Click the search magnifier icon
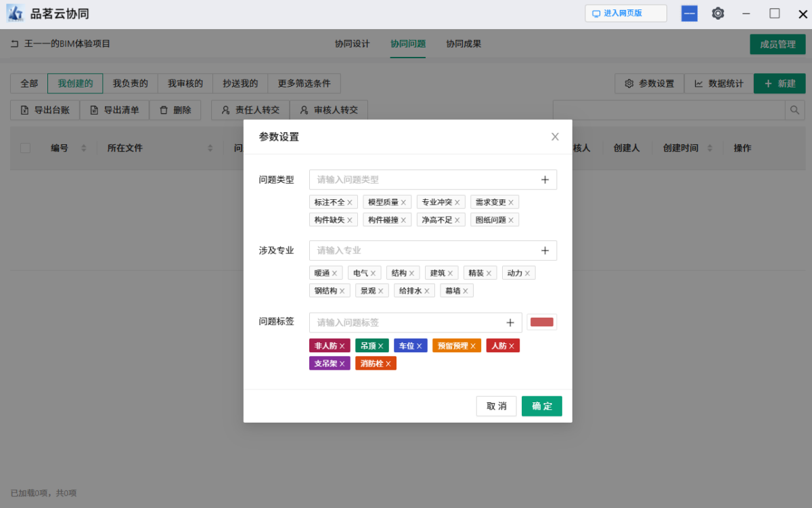This screenshot has height=508, width=812. (x=794, y=109)
